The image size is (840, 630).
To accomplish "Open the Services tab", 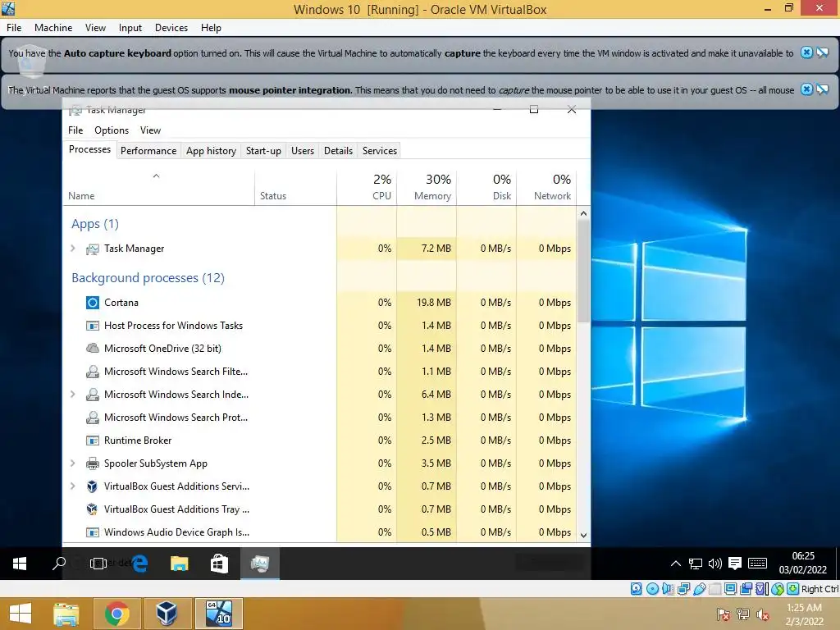I will [x=379, y=151].
